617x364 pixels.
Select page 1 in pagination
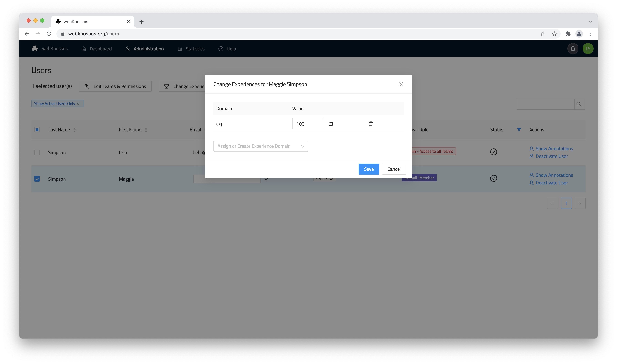click(566, 203)
